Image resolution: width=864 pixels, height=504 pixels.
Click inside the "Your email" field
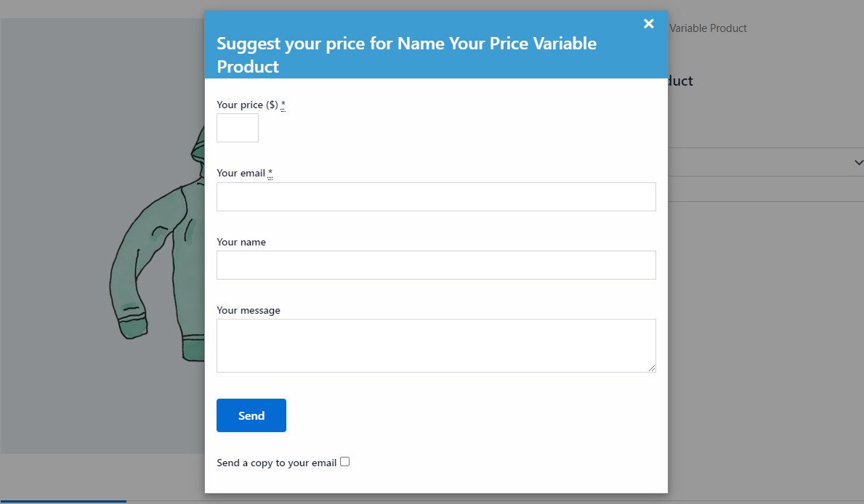[436, 196]
